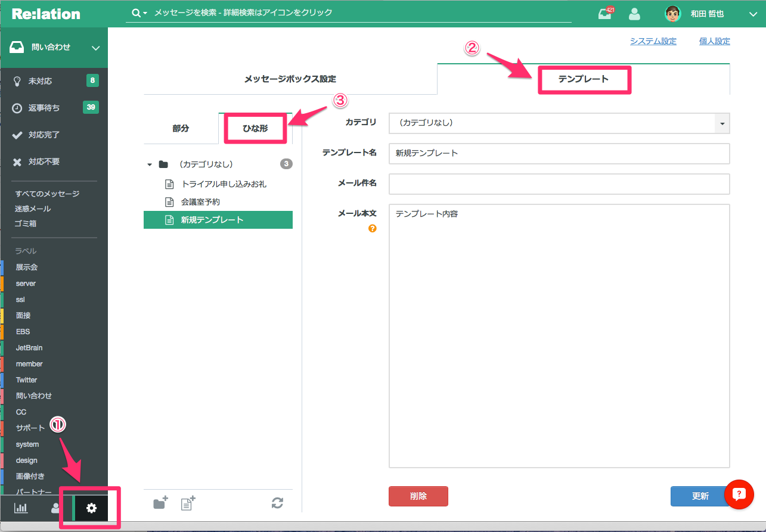The image size is (766, 532).
Task: Switch to メッセージボックス設定 tab
Action: 290,79
